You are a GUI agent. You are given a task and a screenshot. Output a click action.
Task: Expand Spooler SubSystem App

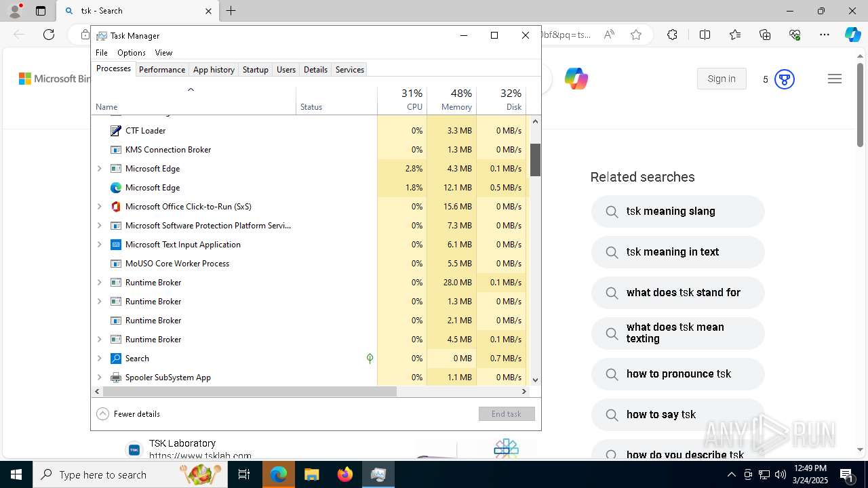(100, 377)
